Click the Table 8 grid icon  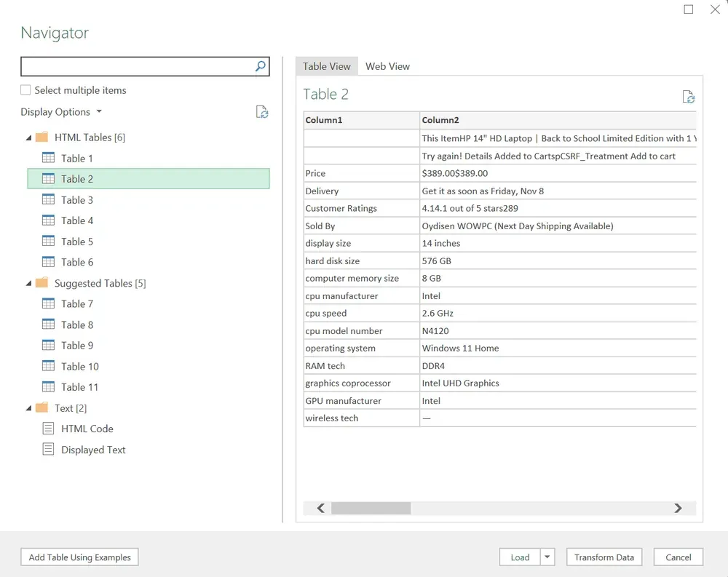(48, 324)
